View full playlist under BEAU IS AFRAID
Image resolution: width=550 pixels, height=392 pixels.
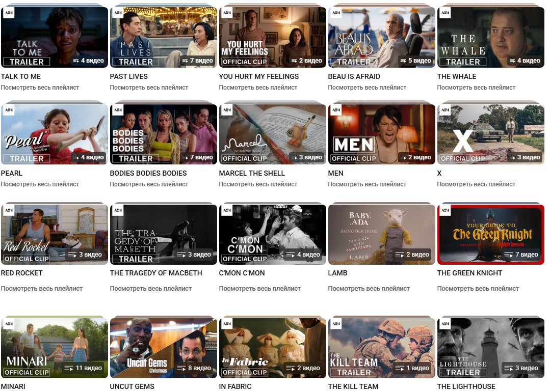tap(367, 88)
